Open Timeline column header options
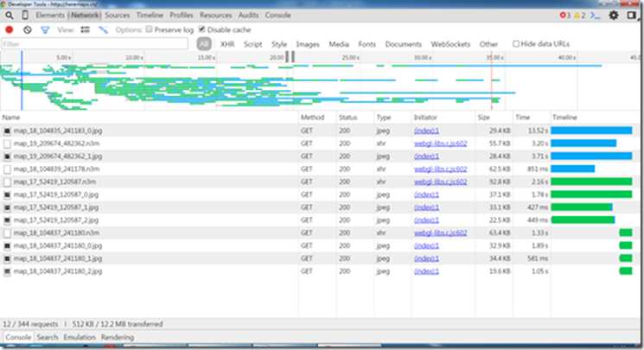This screenshot has width=644, height=350. 596,118
